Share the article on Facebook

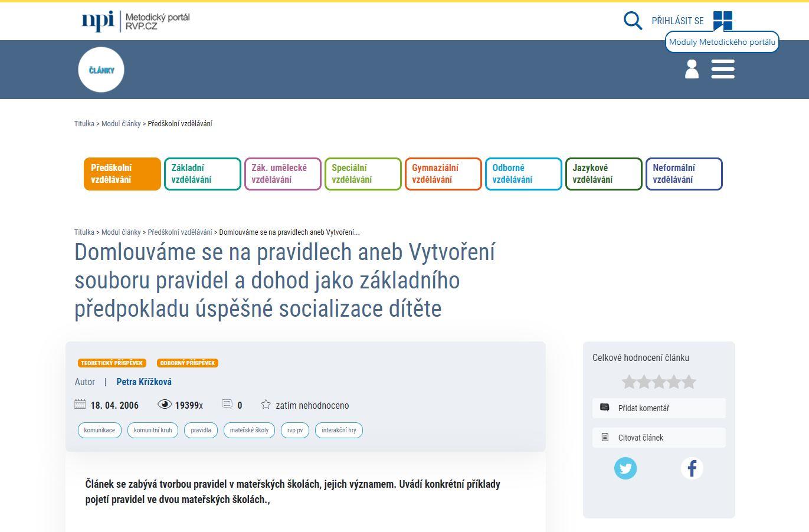pyautogui.click(x=692, y=468)
